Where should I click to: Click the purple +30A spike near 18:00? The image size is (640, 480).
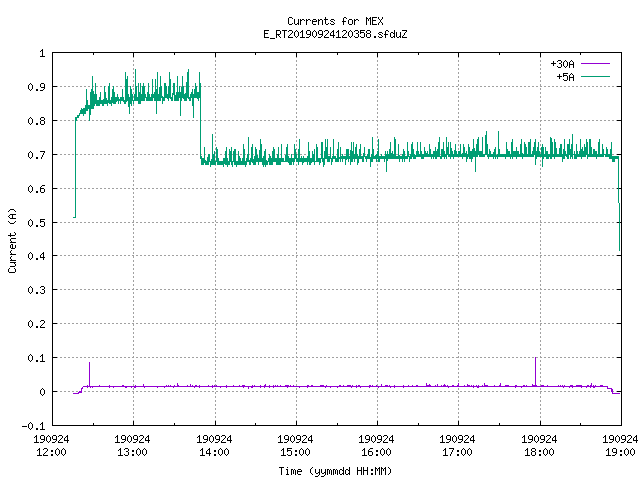(536, 371)
